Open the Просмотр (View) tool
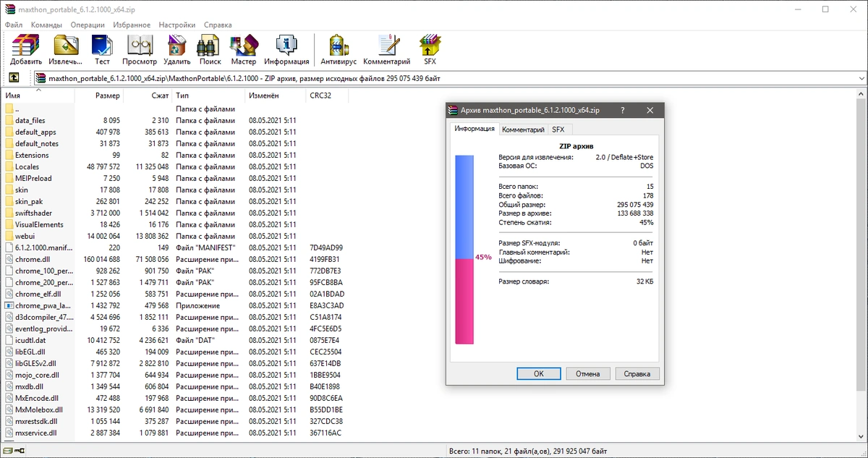Screen dimensions: 868x458 click(x=140, y=49)
